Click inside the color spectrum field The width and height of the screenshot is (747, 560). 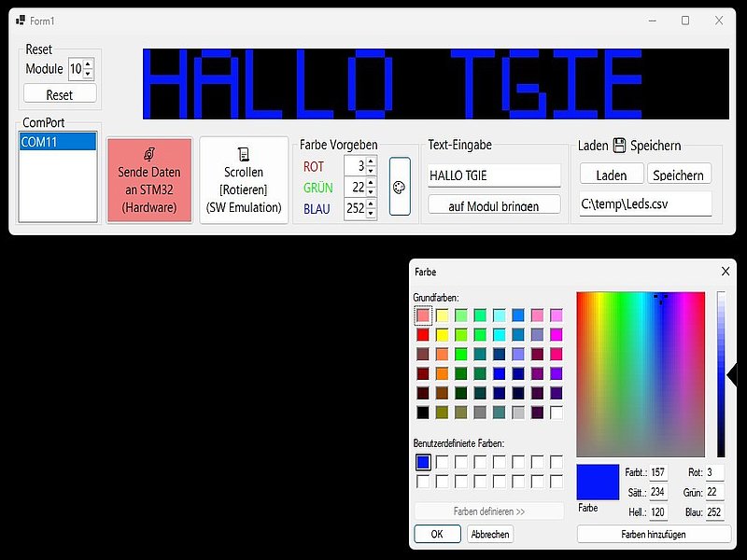pos(641,374)
